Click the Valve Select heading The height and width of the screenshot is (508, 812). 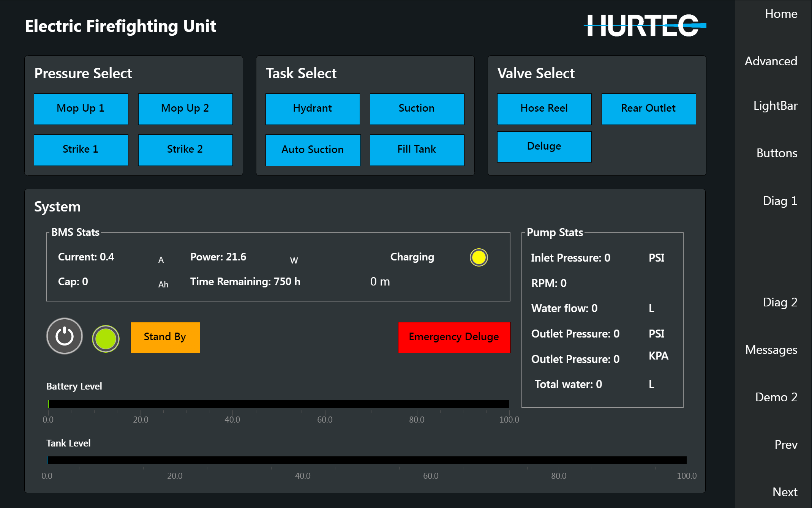click(x=536, y=73)
